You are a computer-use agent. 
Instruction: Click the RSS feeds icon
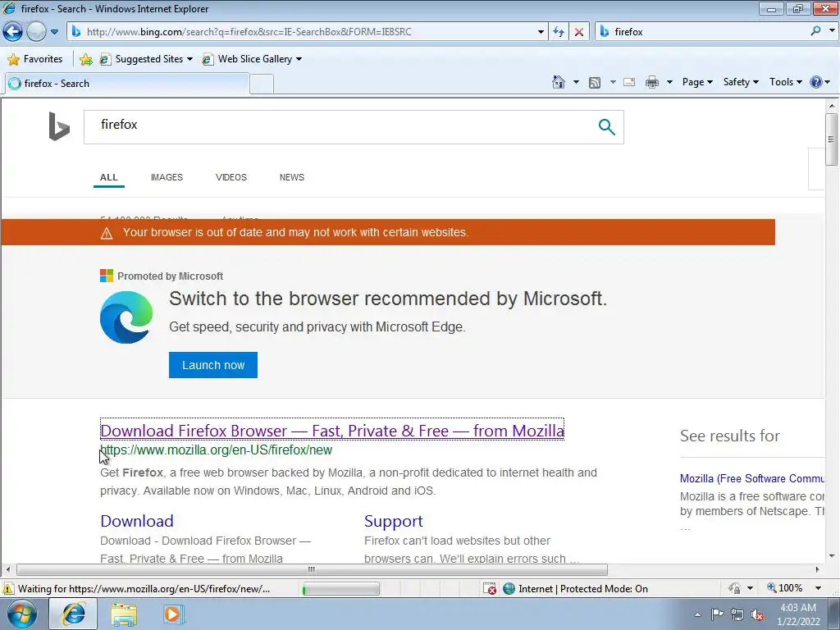click(595, 82)
